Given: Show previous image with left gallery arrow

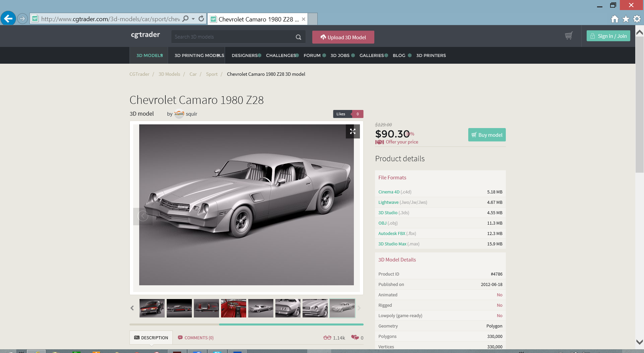Looking at the screenshot, I should [143, 216].
